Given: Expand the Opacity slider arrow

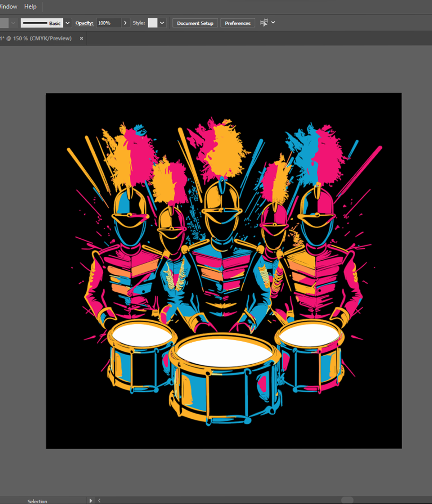Looking at the screenshot, I should click(125, 23).
